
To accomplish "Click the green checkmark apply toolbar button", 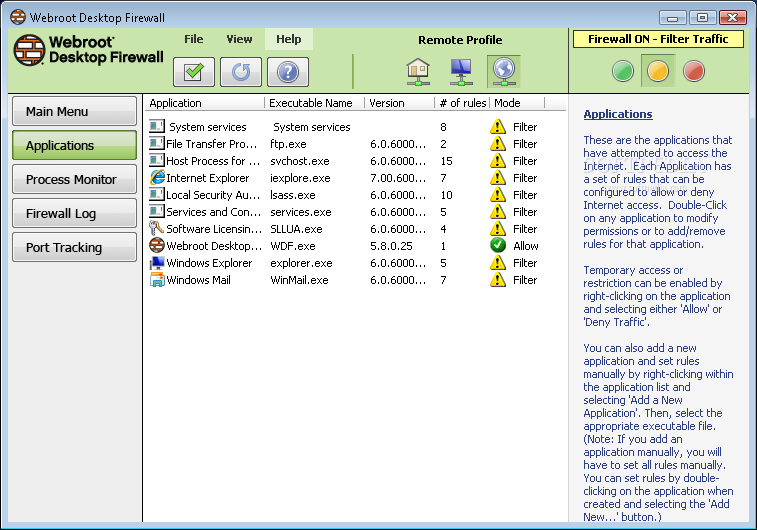I will pos(194,72).
